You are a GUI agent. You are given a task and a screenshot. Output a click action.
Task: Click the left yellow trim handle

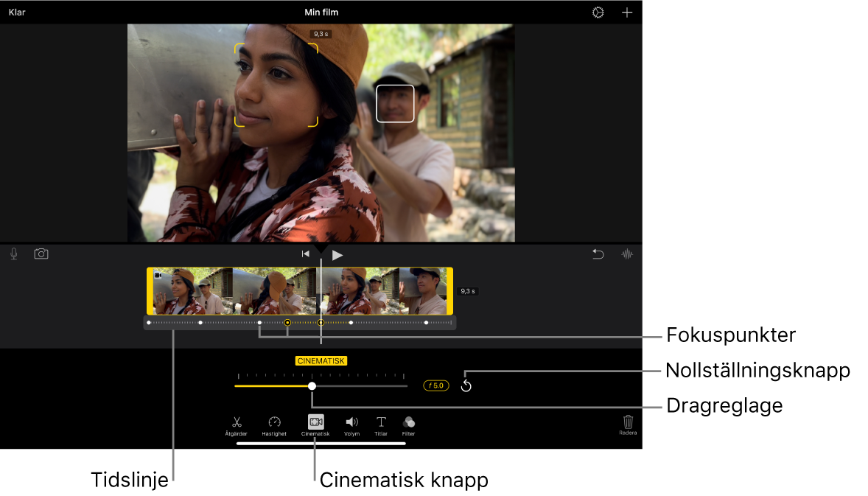[150, 291]
